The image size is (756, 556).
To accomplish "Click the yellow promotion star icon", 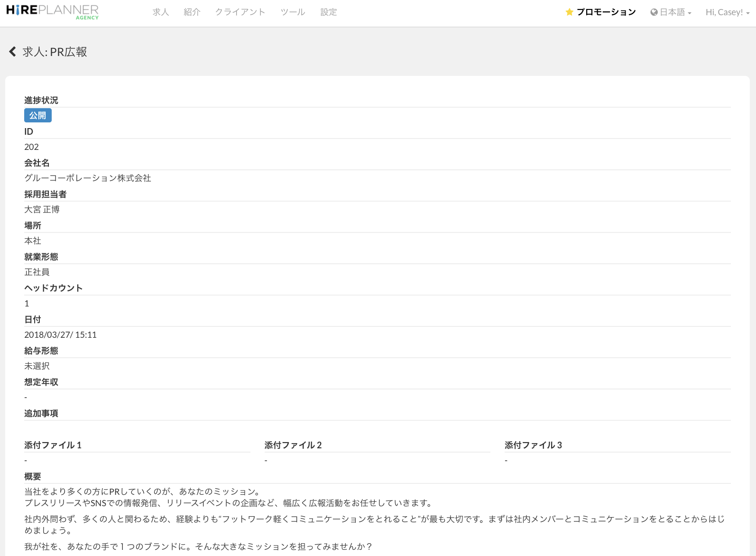I will (569, 12).
